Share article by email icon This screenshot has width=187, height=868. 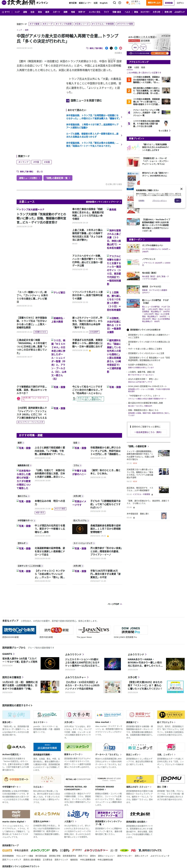click(x=120, y=48)
